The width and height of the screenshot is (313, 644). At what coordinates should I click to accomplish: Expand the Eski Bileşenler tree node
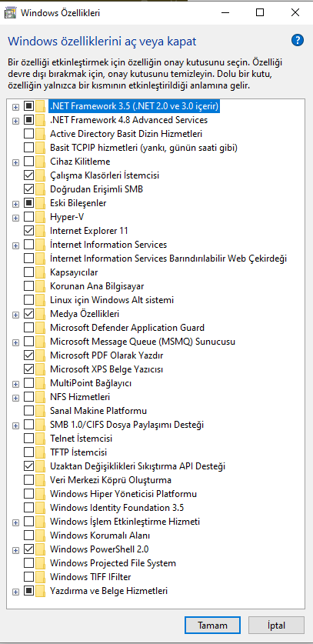(x=15, y=204)
